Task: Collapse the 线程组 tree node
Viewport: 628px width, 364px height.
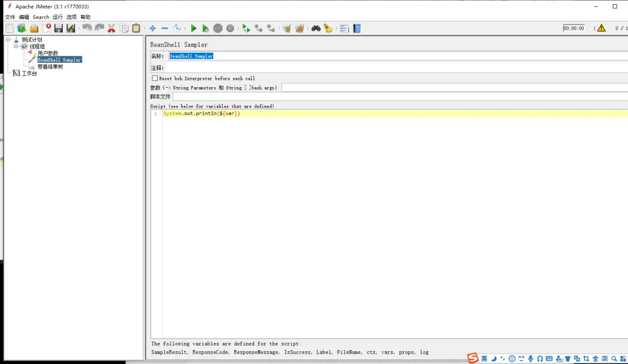Action: (x=16, y=46)
